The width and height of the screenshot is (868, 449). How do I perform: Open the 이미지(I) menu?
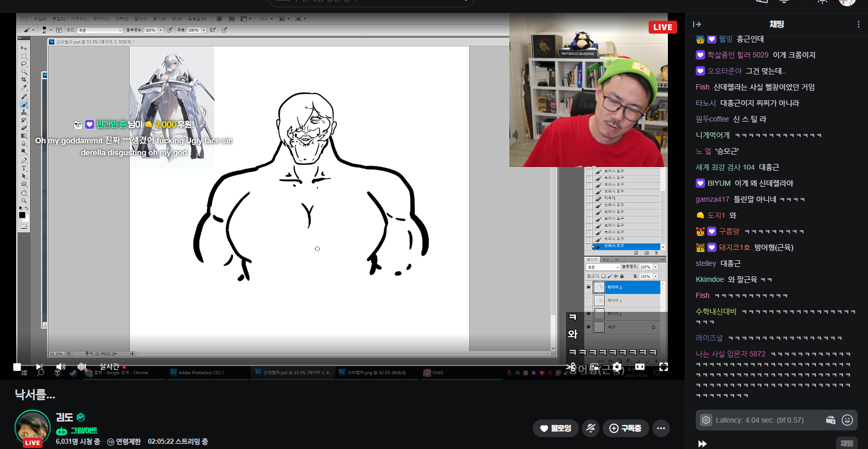pos(79,19)
